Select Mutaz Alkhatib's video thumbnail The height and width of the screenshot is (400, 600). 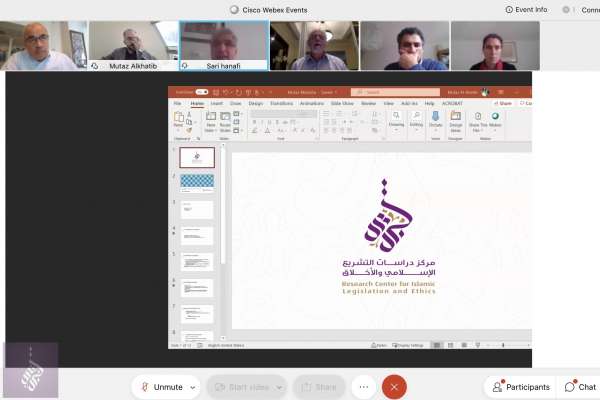(133, 46)
